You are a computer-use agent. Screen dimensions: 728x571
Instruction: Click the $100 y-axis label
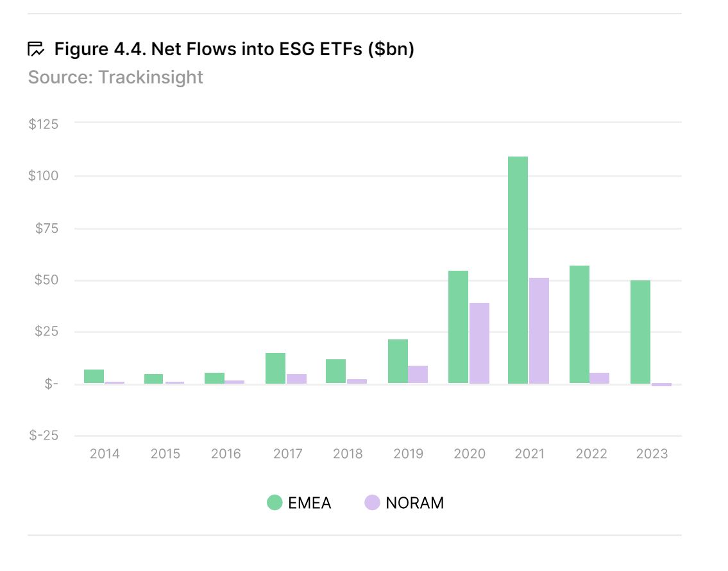(43, 176)
